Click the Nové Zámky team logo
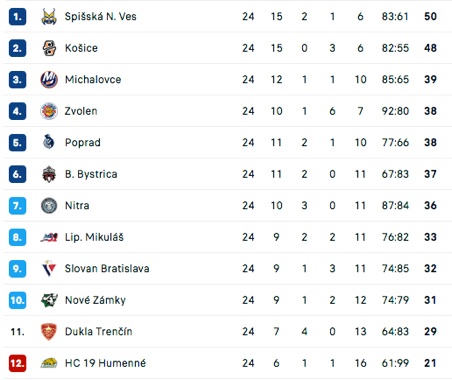Image resolution: width=452 pixels, height=380 pixels. 49,300
